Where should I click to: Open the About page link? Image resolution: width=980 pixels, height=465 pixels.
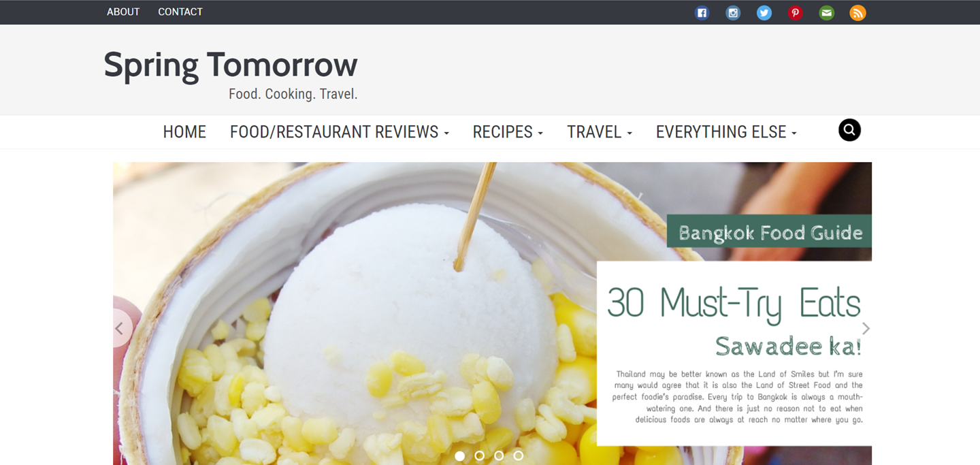pyautogui.click(x=123, y=12)
